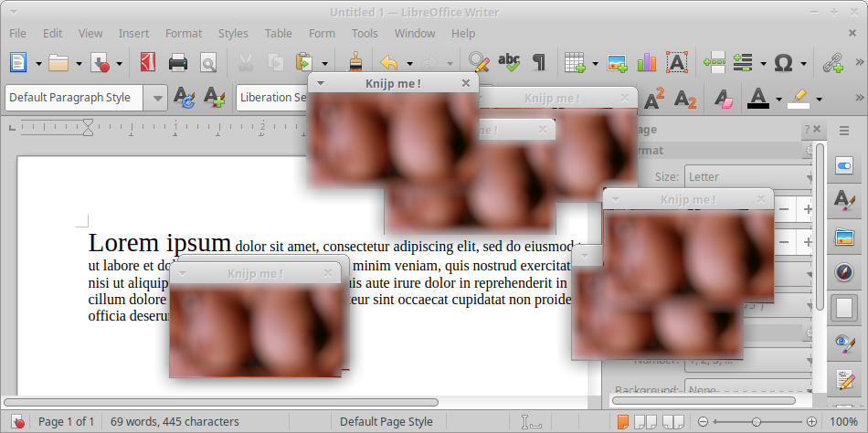Toggle superscript formatting

click(654, 98)
